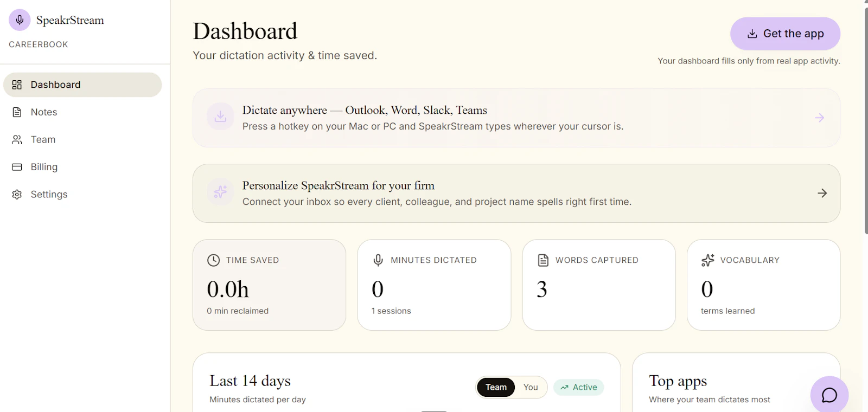Click the 0.0h time saved value

(x=228, y=289)
